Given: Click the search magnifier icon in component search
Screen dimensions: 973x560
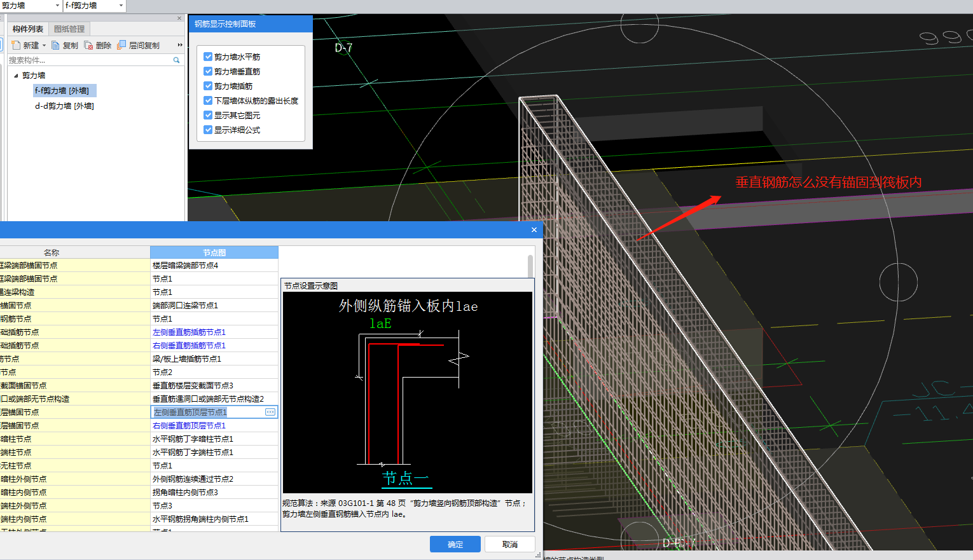Looking at the screenshot, I should (176, 60).
